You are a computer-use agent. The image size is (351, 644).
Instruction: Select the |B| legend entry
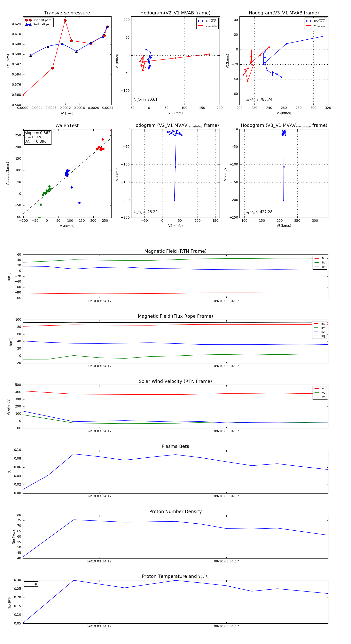[320, 336]
